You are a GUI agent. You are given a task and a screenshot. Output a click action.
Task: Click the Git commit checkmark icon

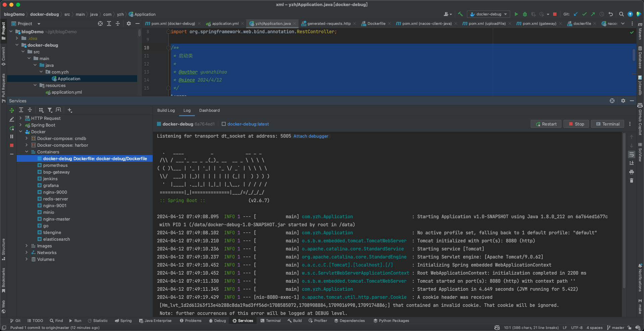click(x=584, y=14)
